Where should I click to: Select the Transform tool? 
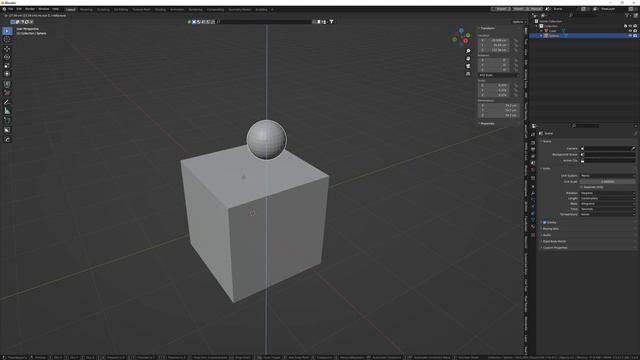click(x=7, y=74)
